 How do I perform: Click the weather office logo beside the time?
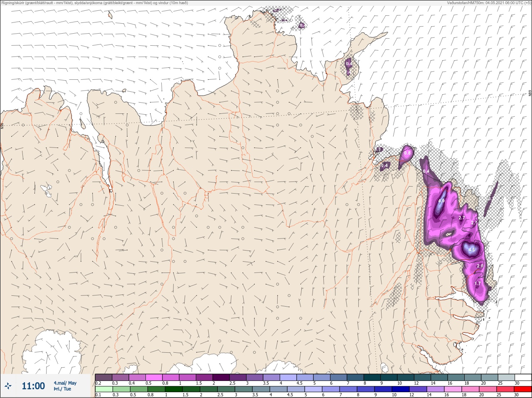pyautogui.click(x=9, y=386)
